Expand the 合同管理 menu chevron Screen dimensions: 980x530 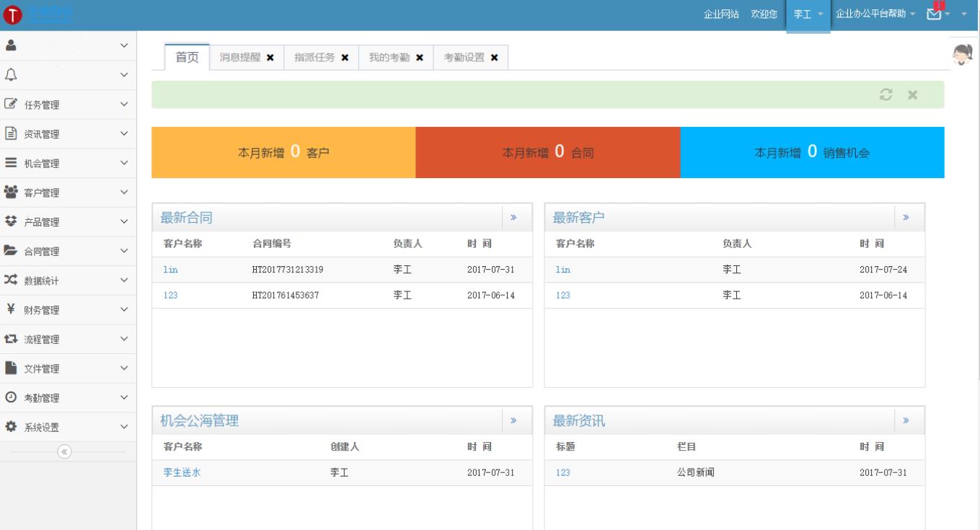[x=124, y=251]
